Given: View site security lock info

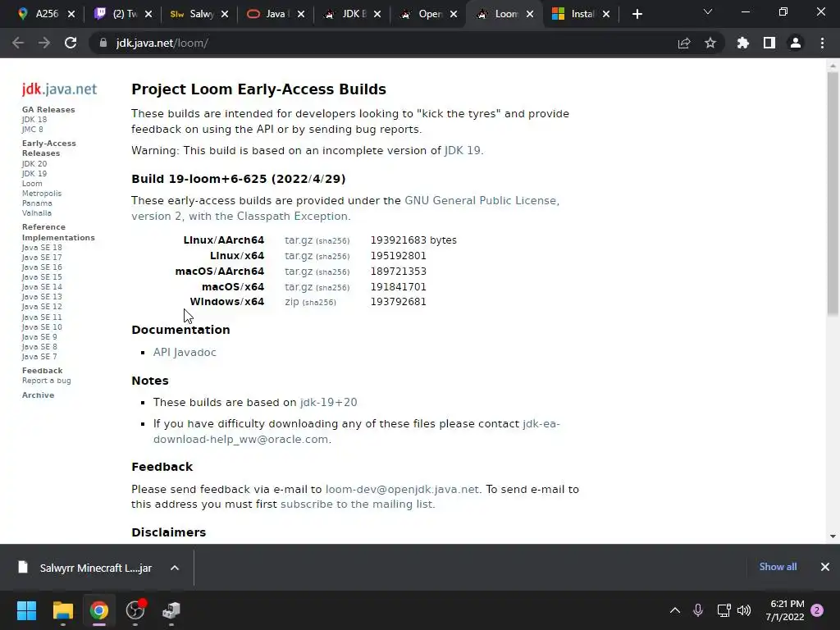Looking at the screenshot, I should (103, 43).
